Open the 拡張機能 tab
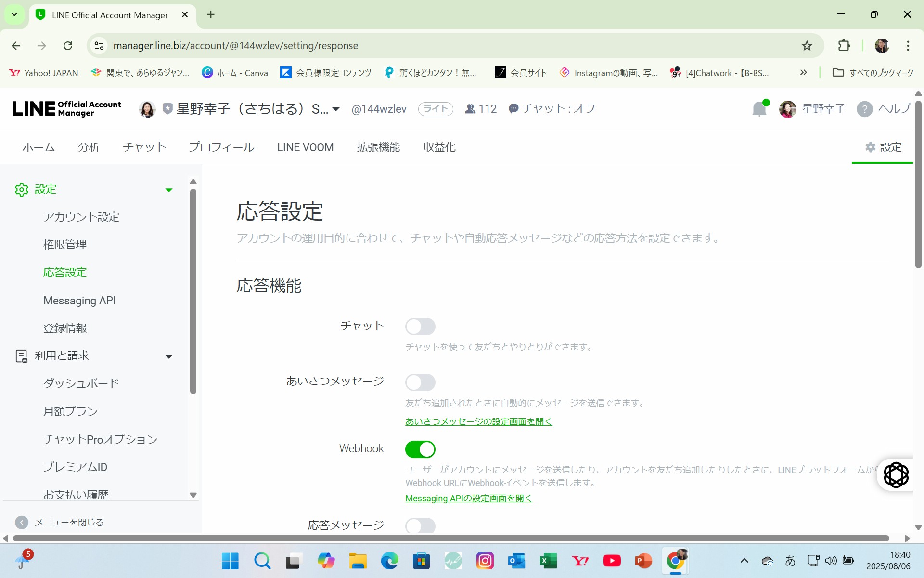This screenshot has width=924, height=578. [x=378, y=147]
